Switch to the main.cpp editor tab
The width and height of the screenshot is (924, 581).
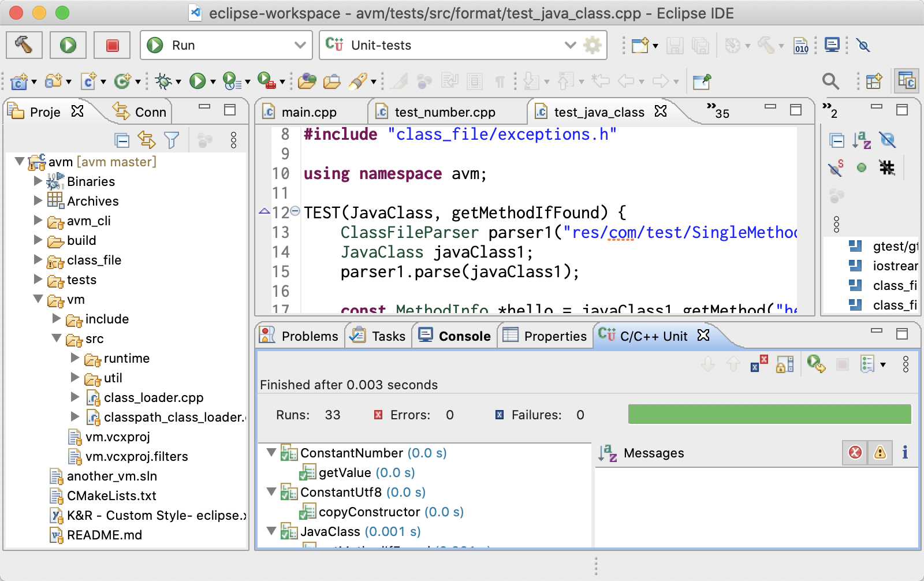308,112
